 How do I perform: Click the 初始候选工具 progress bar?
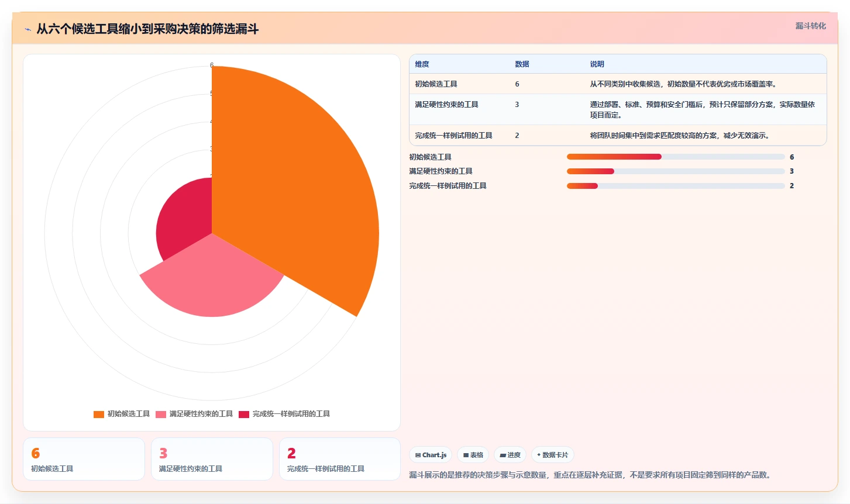[676, 157]
